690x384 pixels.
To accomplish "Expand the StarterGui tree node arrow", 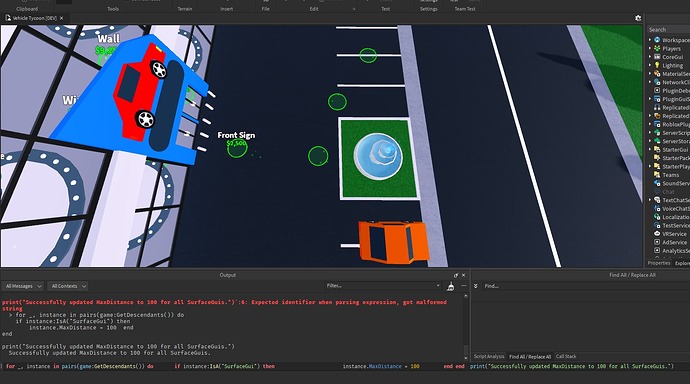I will click(650, 150).
